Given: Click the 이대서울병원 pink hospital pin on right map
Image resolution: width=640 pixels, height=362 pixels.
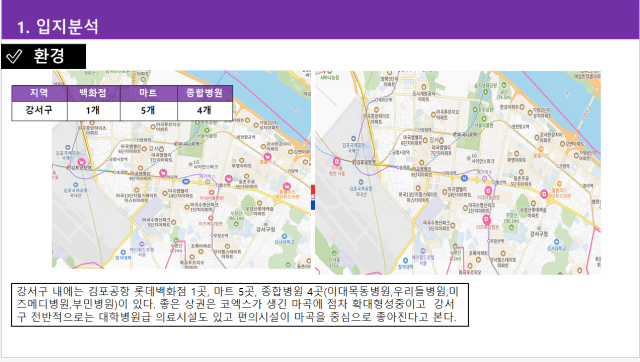Looking at the screenshot, I should click(488, 191).
